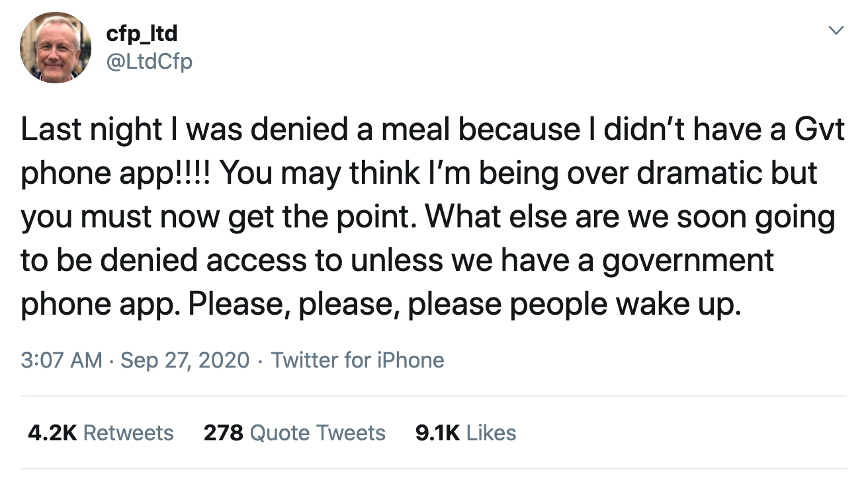Click the 4.2K retweet count number
Image resolution: width=868 pixels, height=480 pixels.
point(52,433)
